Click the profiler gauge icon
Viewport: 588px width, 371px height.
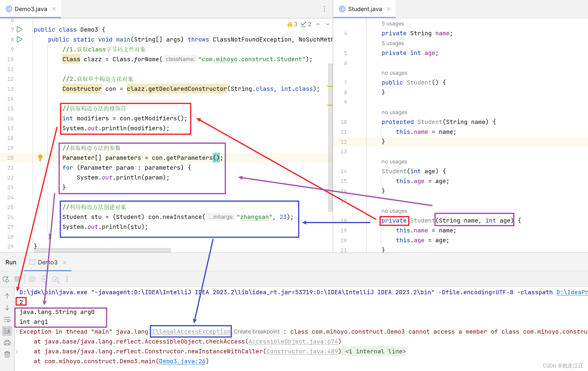(x=55, y=279)
